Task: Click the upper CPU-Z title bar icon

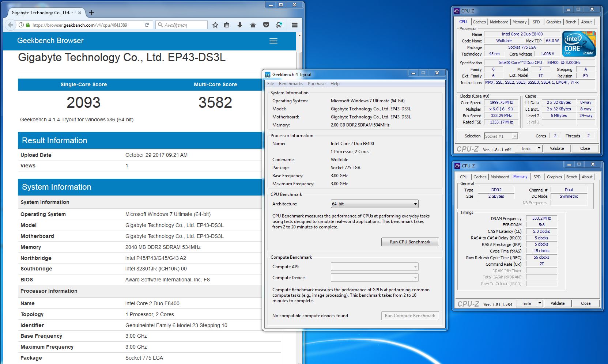Action: [x=457, y=11]
